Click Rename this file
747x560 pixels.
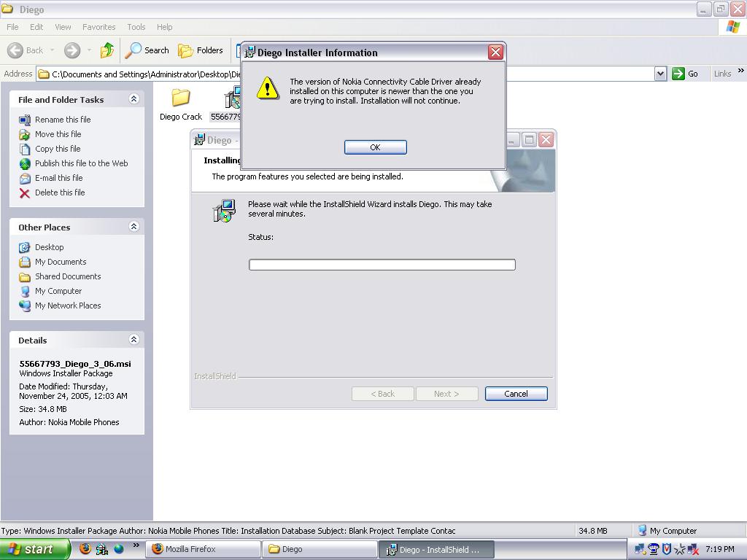coord(63,120)
